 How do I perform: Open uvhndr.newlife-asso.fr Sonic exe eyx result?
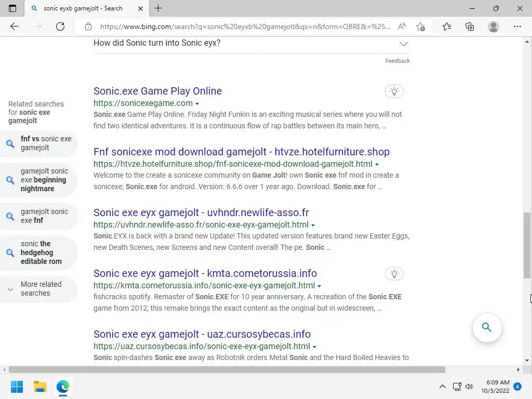pyautogui.click(x=201, y=212)
